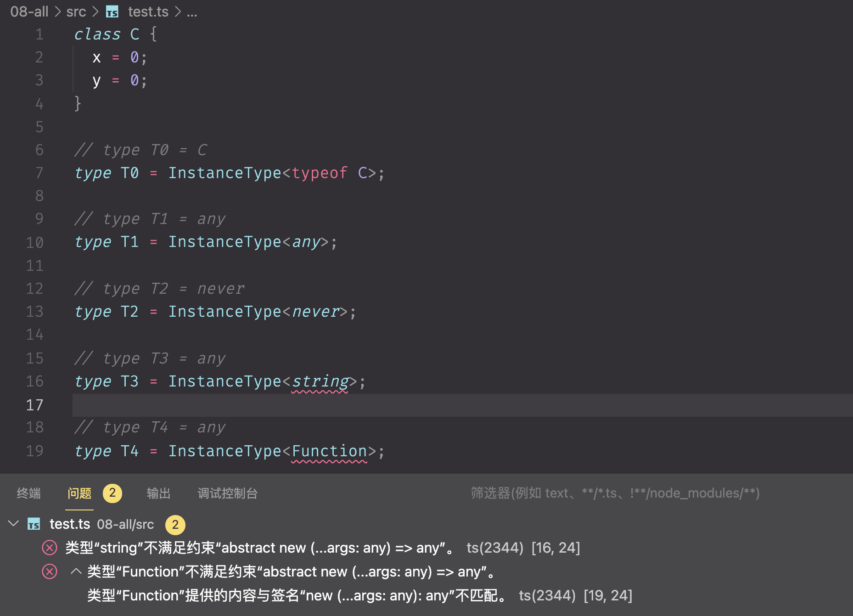Collapse the test.ts problems group
853x616 pixels.
[x=13, y=523]
